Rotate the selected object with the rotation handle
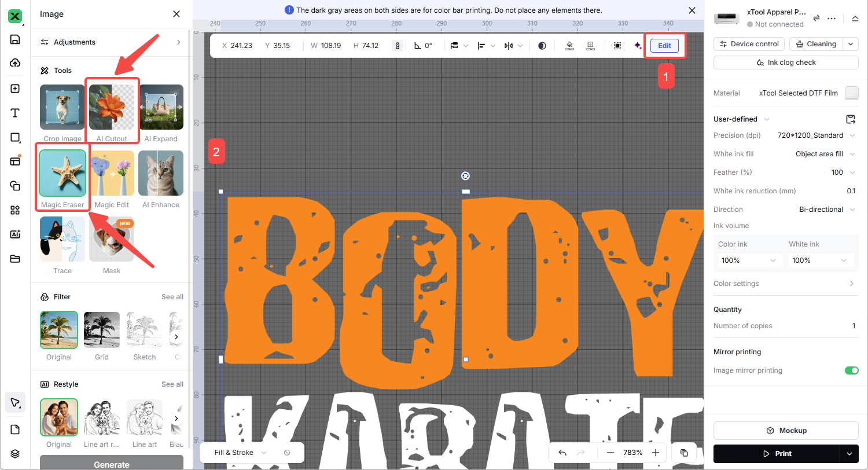The height and width of the screenshot is (470, 868). point(465,176)
